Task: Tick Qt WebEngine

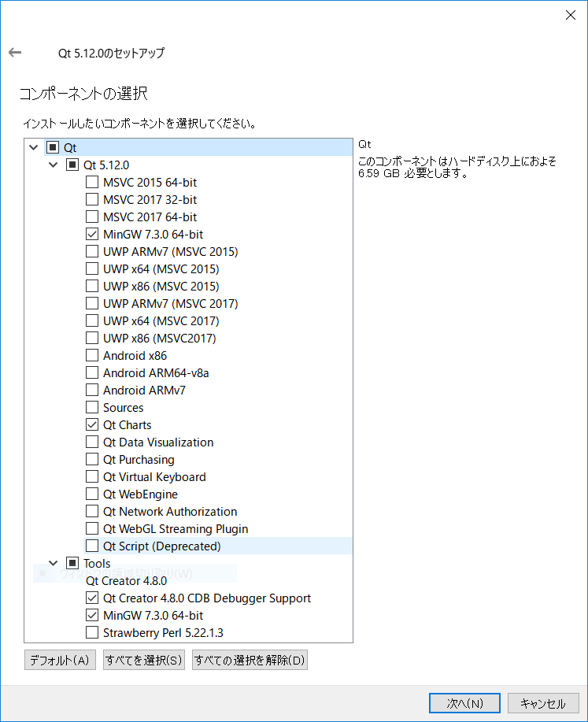Action: coord(92,494)
